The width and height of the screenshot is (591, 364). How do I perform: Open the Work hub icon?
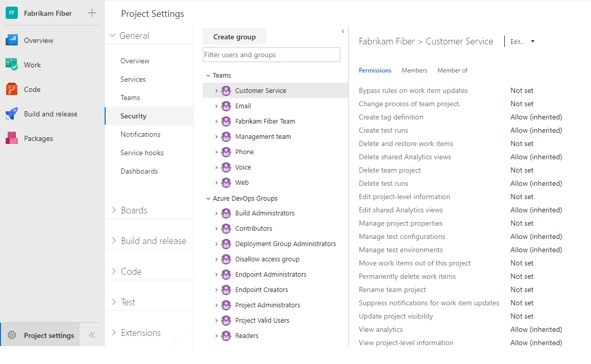(x=12, y=64)
